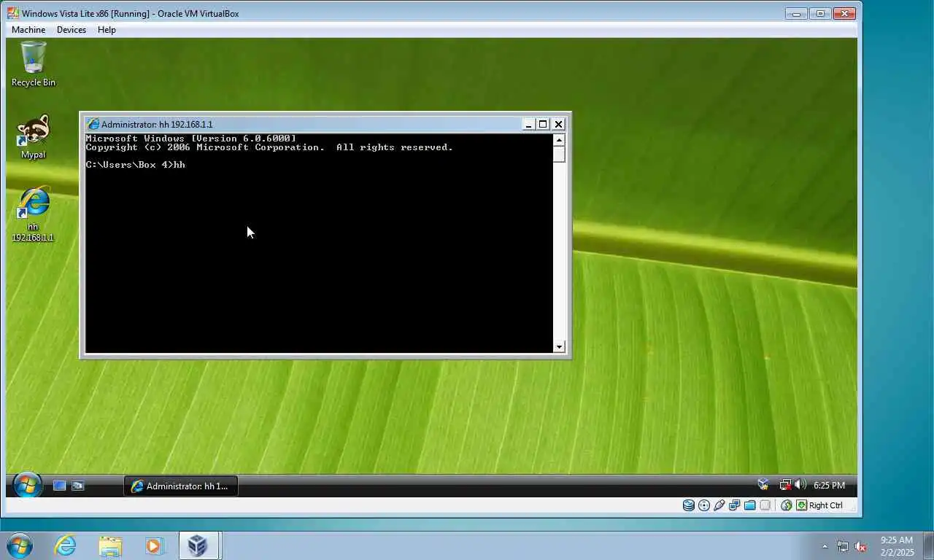Click VirtualBox optical disc indicator
Viewport: 934px width, 560px height.
(703, 505)
